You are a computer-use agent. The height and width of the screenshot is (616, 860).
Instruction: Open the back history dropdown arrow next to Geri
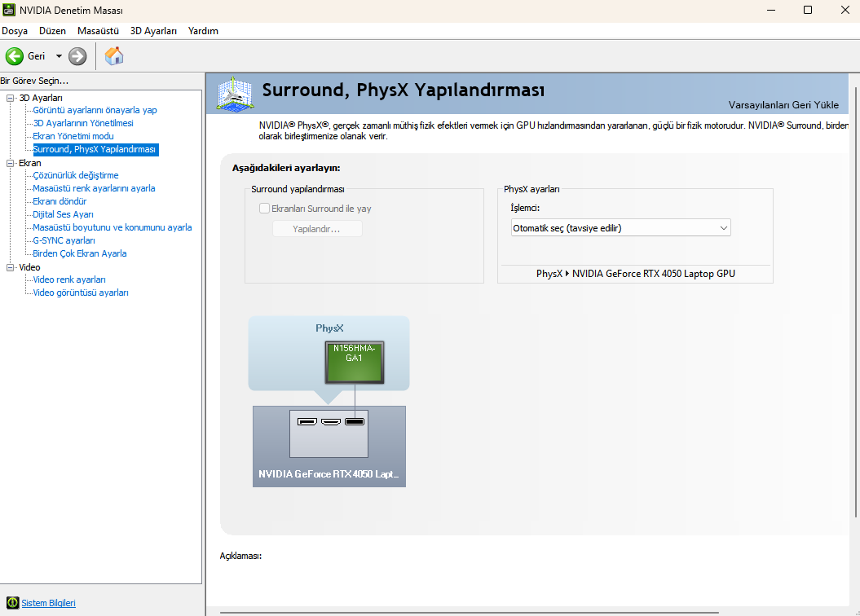(59, 56)
